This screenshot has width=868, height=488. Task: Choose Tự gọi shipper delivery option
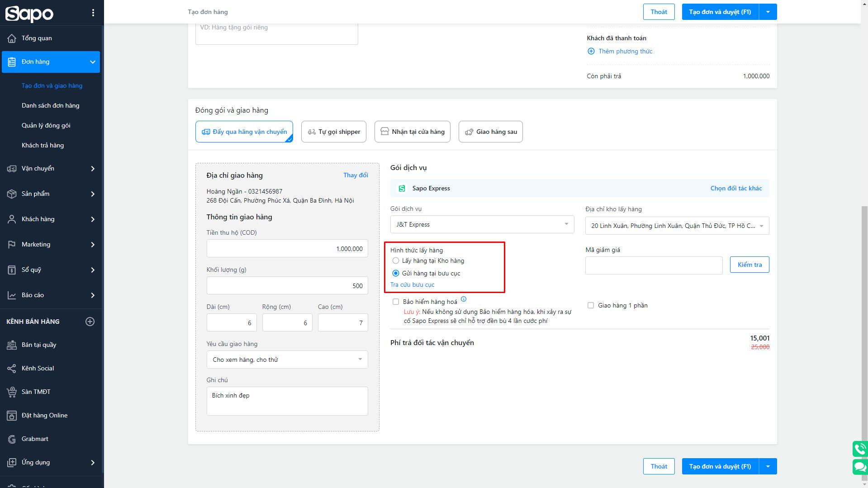pyautogui.click(x=334, y=132)
